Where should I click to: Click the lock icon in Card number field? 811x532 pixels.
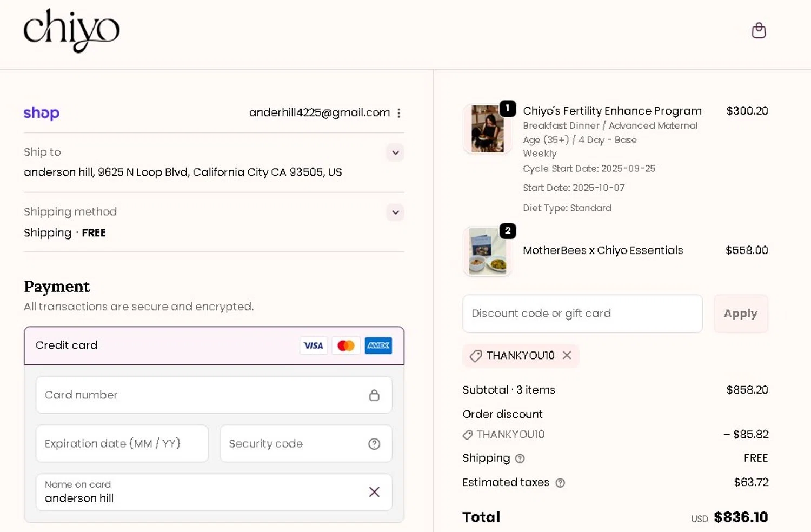pos(374,395)
